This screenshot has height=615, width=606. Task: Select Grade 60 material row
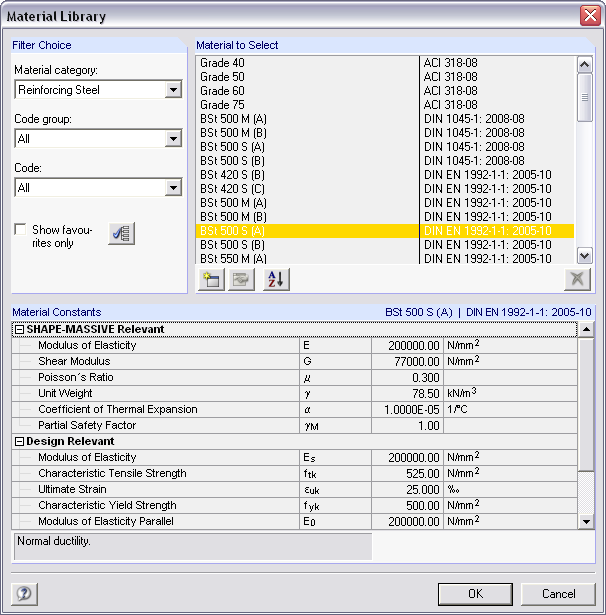click(385, 91)
